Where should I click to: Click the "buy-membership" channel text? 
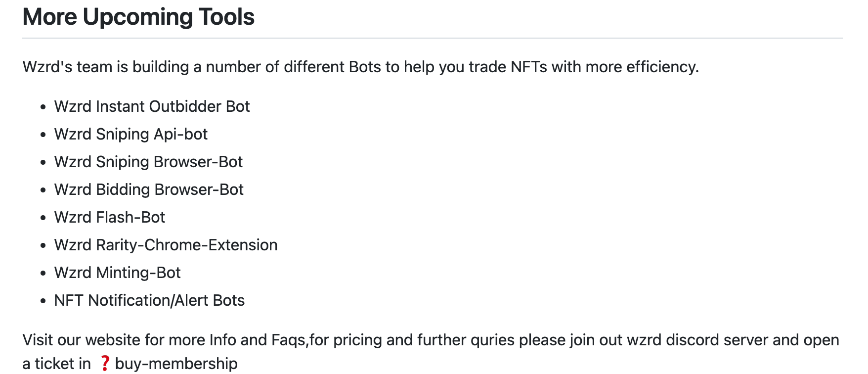[176, 364]
